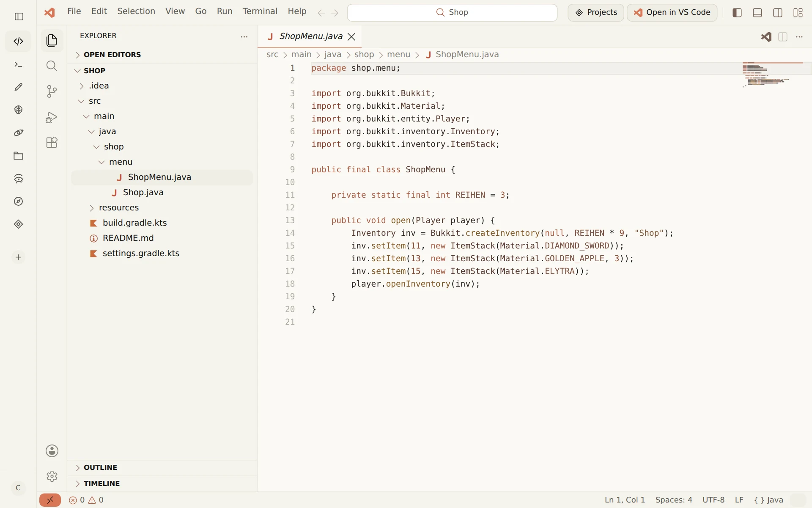Go forward with navigation arrow

coord(335,13)
